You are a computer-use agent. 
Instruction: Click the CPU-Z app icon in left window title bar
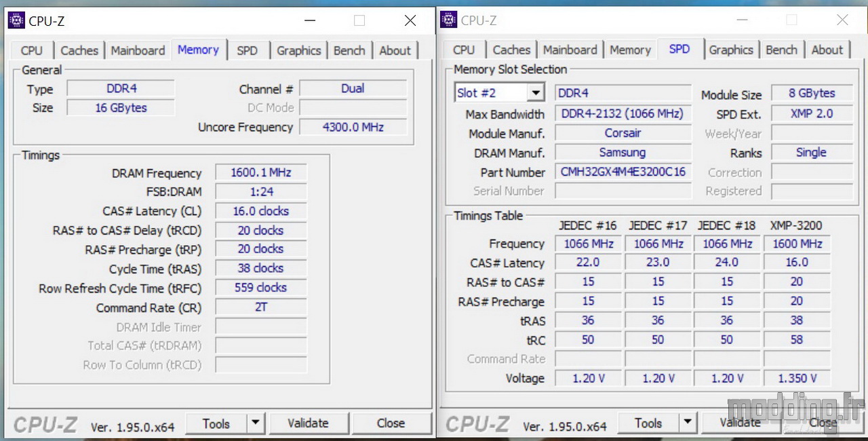point(16,20)
